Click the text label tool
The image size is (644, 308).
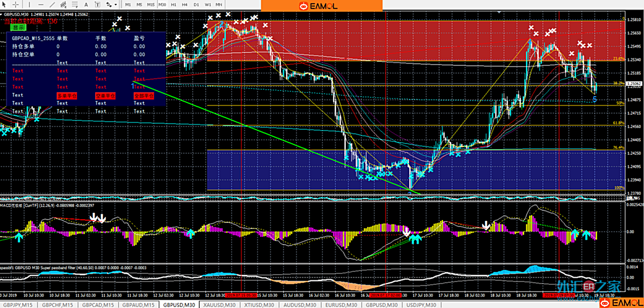click(97, 4)
